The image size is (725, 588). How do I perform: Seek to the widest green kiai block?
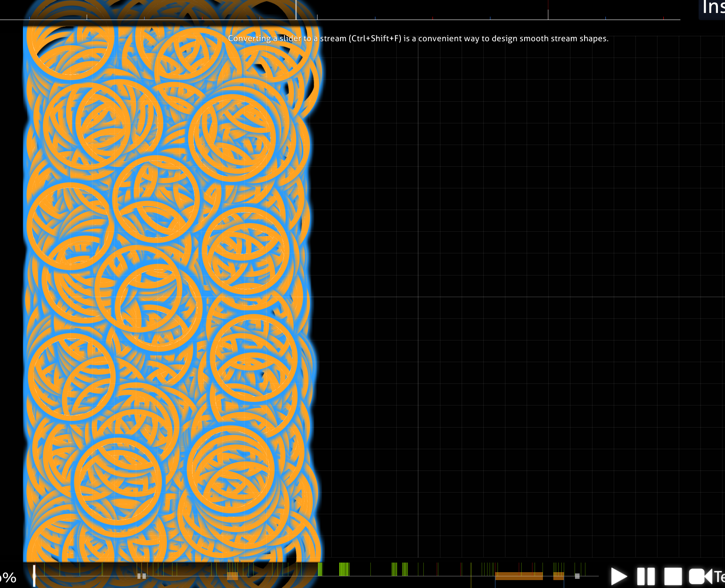[x=344, y=569]
